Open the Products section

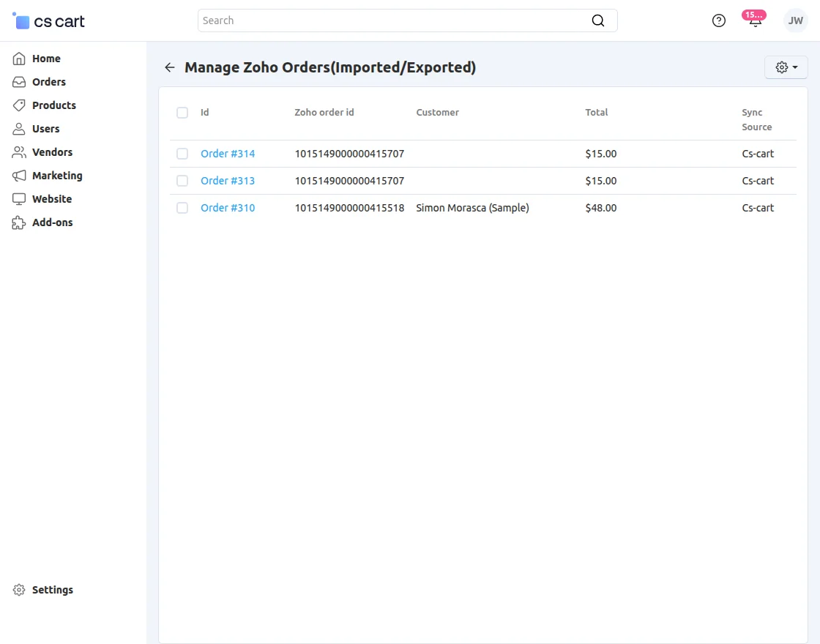(x=53, y=105)
